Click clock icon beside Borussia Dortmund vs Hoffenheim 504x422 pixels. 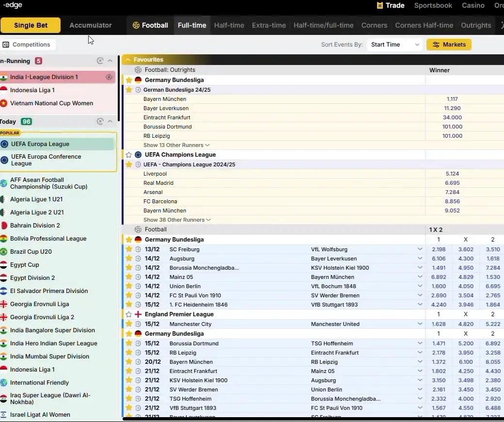(138, 343)
